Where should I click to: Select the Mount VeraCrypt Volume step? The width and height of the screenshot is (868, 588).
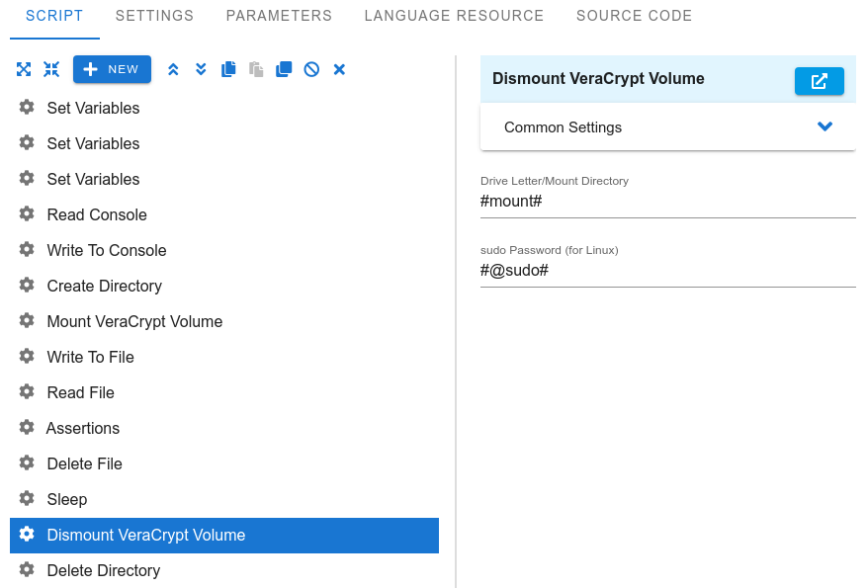pyautogui.click(x=224, y=321)
